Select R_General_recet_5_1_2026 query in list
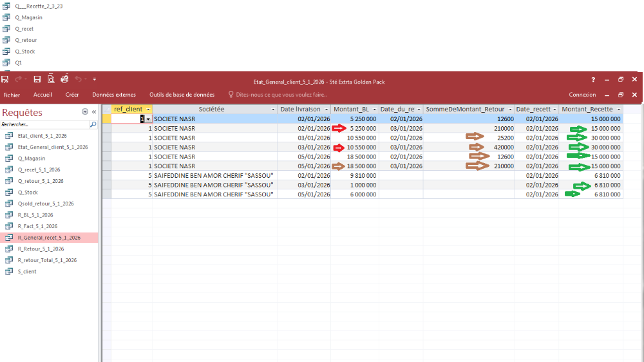The width and height of the screenshot is (644, 362). [49, 238]
